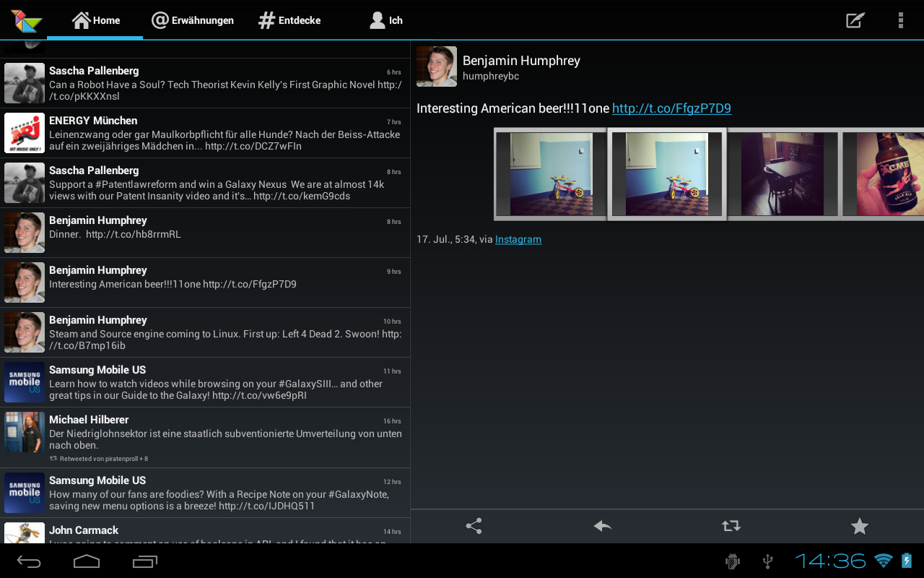924x578 pixels.
Task: Open the t.co/FfgzP7D9 link in tweet detail
Action: click(671, 108)
